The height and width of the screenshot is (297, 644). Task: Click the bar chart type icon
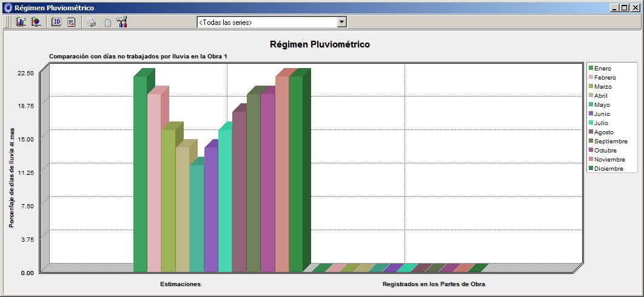coord(21,22)
